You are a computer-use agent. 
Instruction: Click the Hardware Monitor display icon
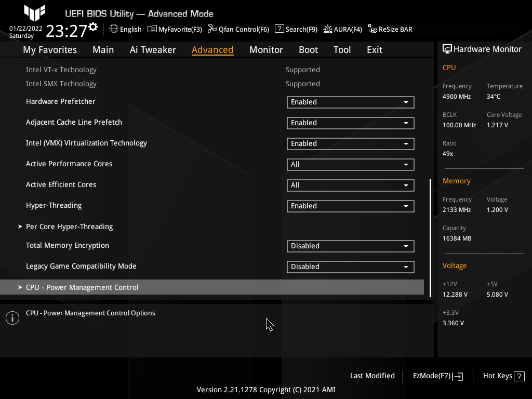[x=447, y=49]
